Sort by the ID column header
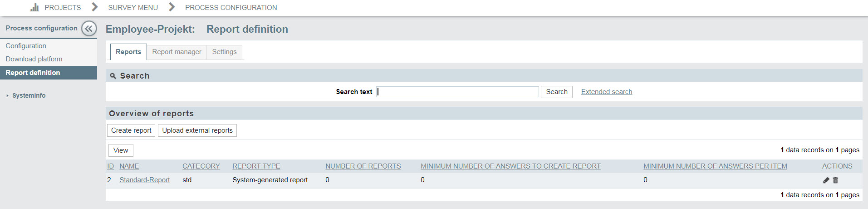 click(x=110, y=166)
